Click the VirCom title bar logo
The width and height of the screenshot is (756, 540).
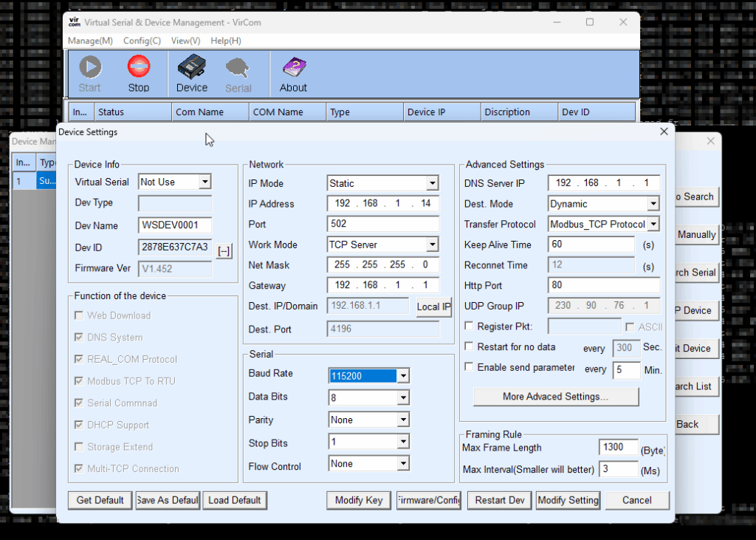point(75,22)
